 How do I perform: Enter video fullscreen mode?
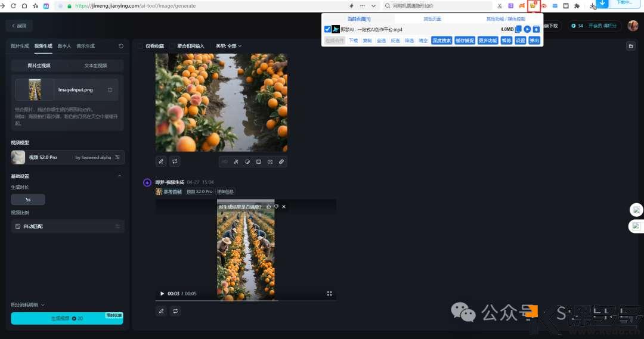coord(329,294)
